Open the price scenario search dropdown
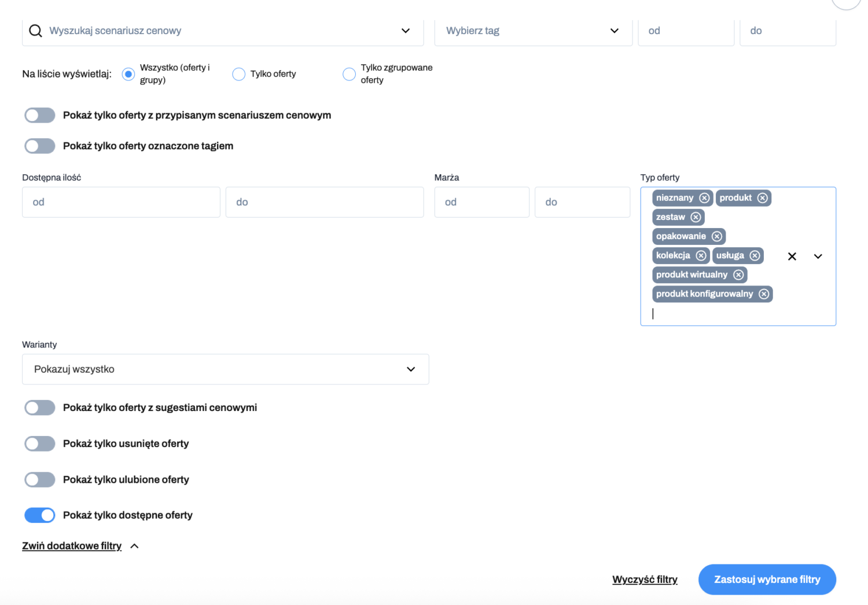 coord(406,31)
